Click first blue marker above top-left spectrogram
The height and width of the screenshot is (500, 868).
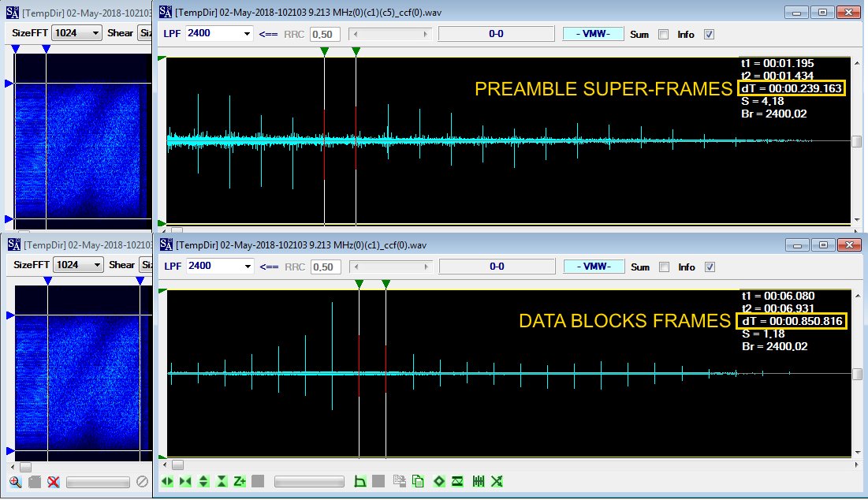pos(16,49)
